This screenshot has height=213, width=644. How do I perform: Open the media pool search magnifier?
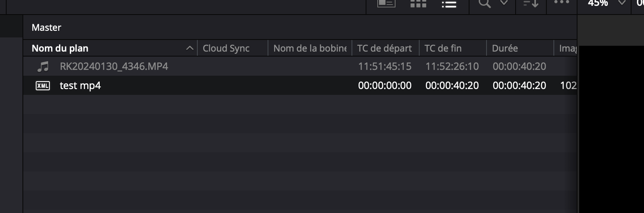484,3
